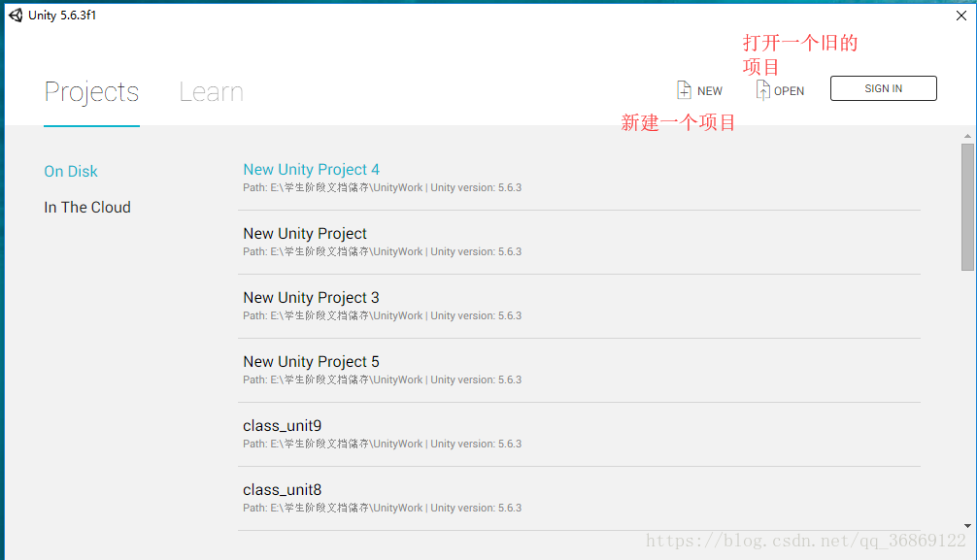977x560 pixels.
Task: Click the scrollbar down arrow
Action: tap(967, 526)
